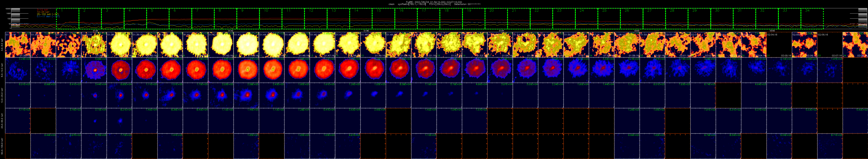Choose time interval 22 on the light curve

tap(541, 19)
